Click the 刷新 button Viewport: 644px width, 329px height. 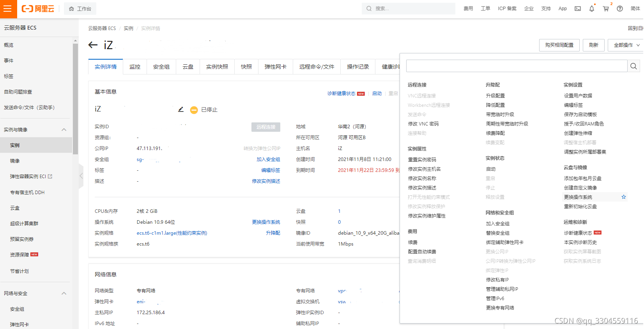click(594, 45)
